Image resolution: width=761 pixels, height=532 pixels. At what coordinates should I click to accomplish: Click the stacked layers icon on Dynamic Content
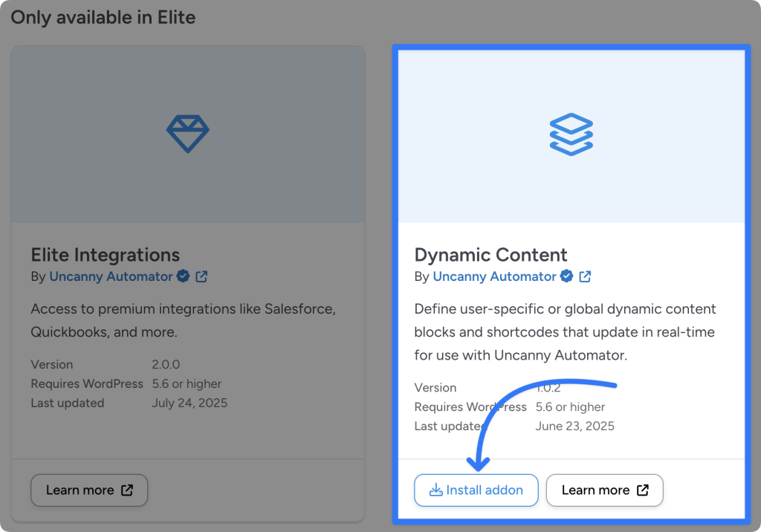571,134
